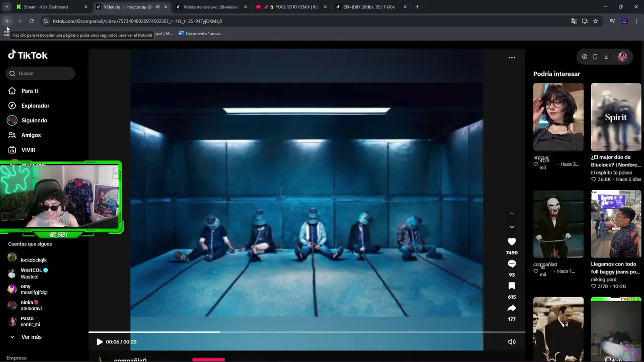Open the suited man suggested video
The height and width of the screenshot is (362, 644).
[558, 329]
